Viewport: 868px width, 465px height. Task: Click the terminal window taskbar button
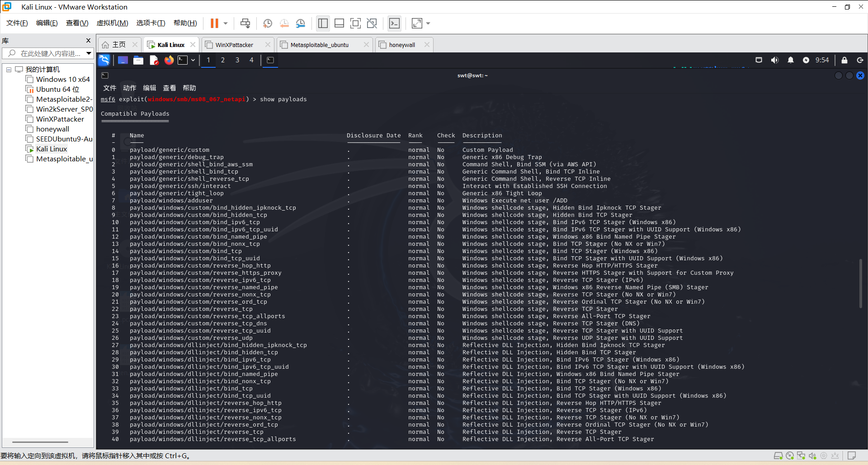[270, 60]
